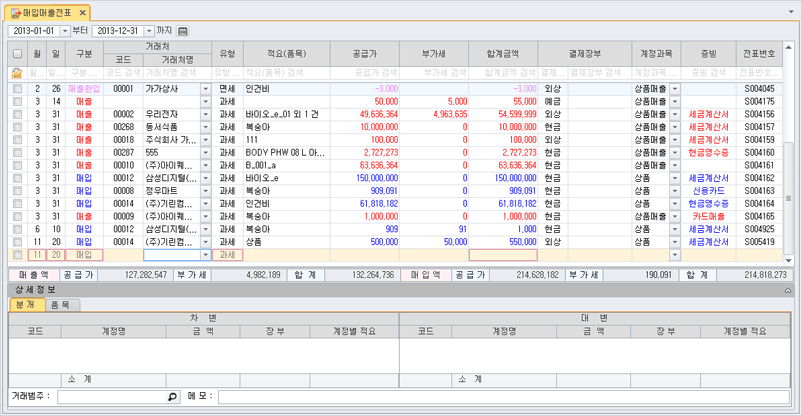Click the calendar period picker icon
The width and height of the screenshot is (802, 416).
(x=183, y=31)
